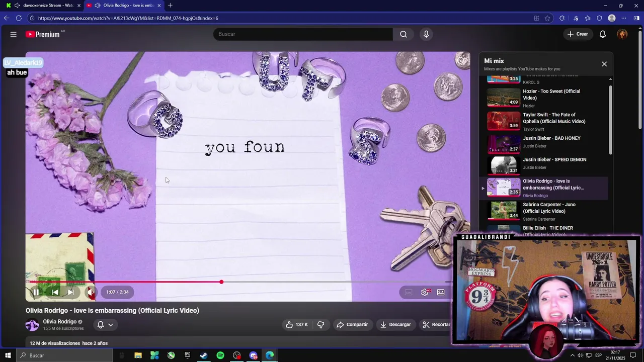Open Microsoft Edge from taskbar

click(x=270, y=355)
